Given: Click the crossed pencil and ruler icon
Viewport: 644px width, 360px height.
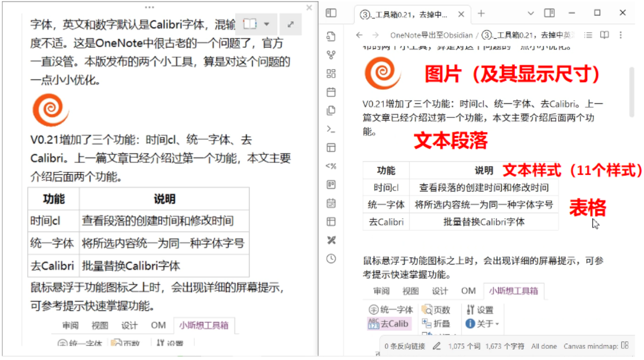Looking at the screenshot, I should click(x=331, y=240).
